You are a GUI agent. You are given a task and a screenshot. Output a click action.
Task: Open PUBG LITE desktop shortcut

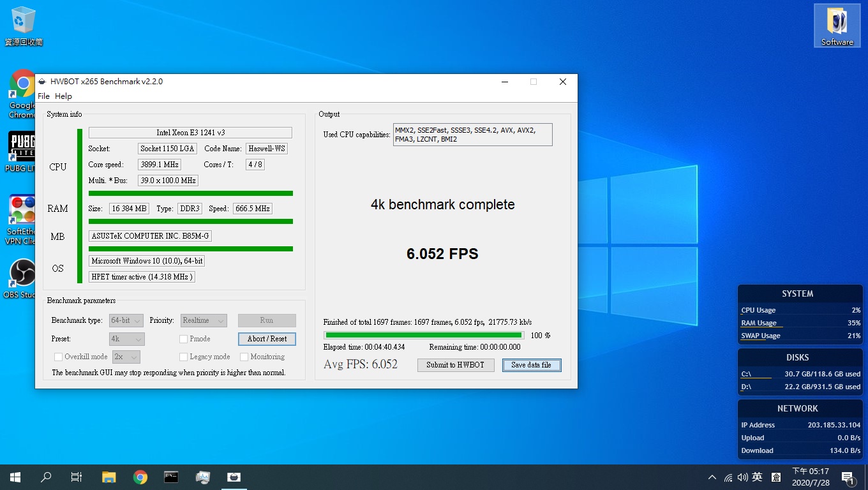pos(22,152)
